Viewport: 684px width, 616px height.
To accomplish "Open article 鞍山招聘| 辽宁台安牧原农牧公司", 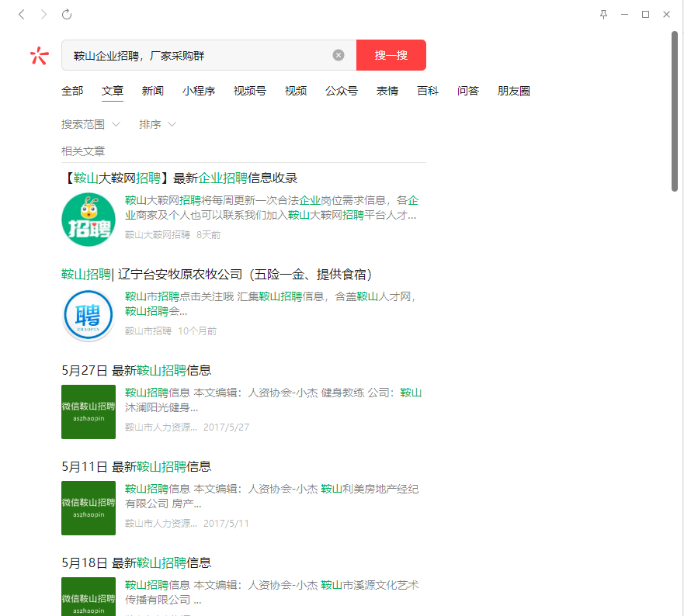I will 217,274.
